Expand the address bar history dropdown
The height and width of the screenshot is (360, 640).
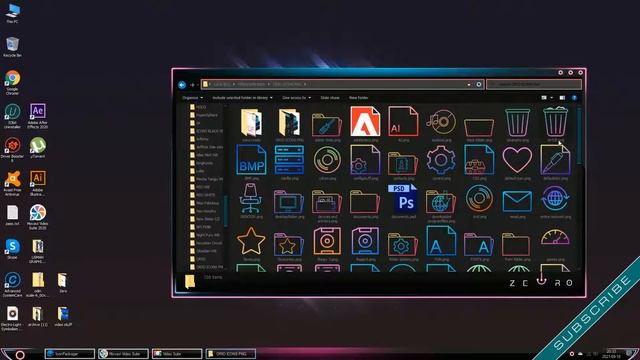click(469, 84)
